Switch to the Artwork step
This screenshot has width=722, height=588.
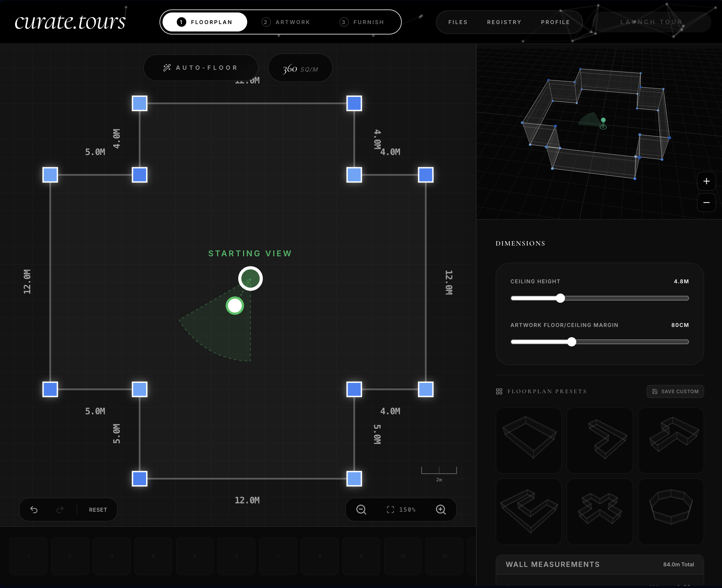coord(287,22)
